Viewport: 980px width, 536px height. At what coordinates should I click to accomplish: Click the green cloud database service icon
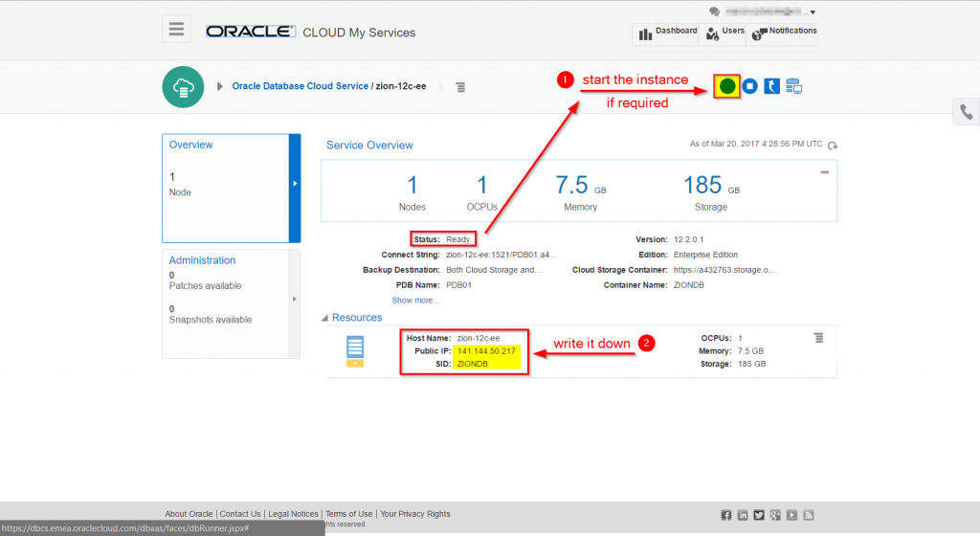click(183, 87)
